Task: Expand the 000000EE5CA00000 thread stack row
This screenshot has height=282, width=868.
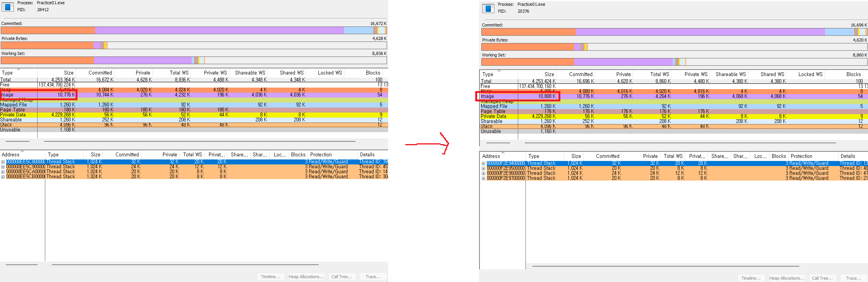Action: 3,172
